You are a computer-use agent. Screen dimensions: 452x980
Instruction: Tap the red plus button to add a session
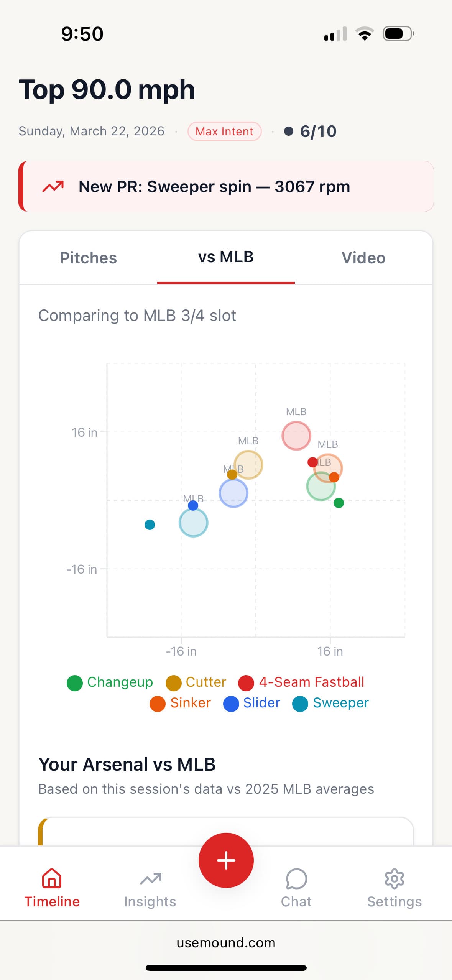[x=226, y=860]
